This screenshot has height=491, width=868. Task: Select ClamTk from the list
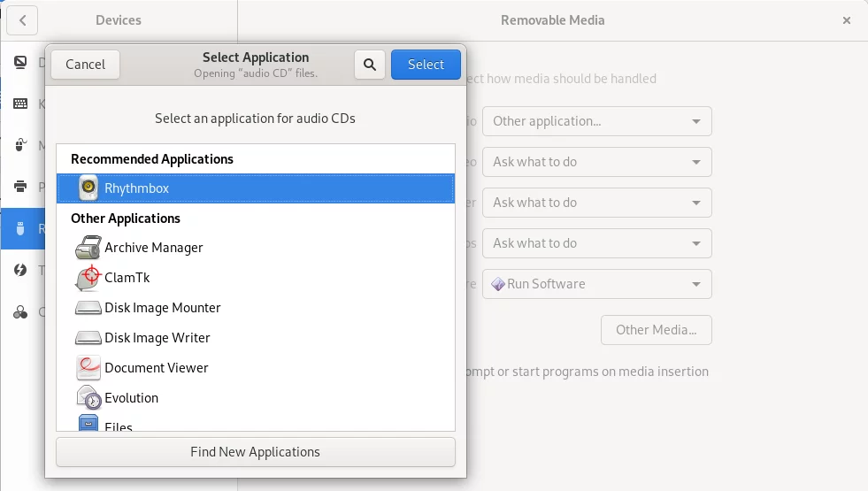255,277
